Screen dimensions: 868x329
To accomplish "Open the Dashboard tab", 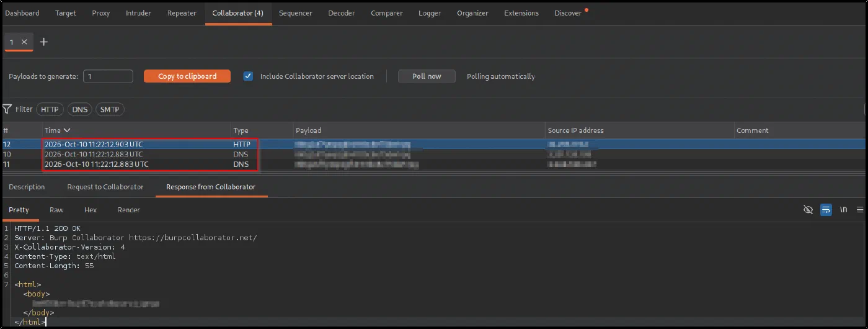I will tap(22, 13).
